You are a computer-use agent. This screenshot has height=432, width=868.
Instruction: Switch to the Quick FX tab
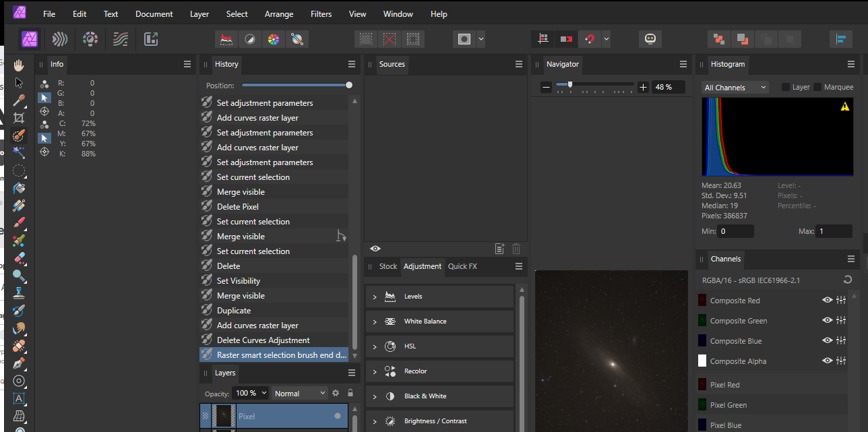pos(464,266)
